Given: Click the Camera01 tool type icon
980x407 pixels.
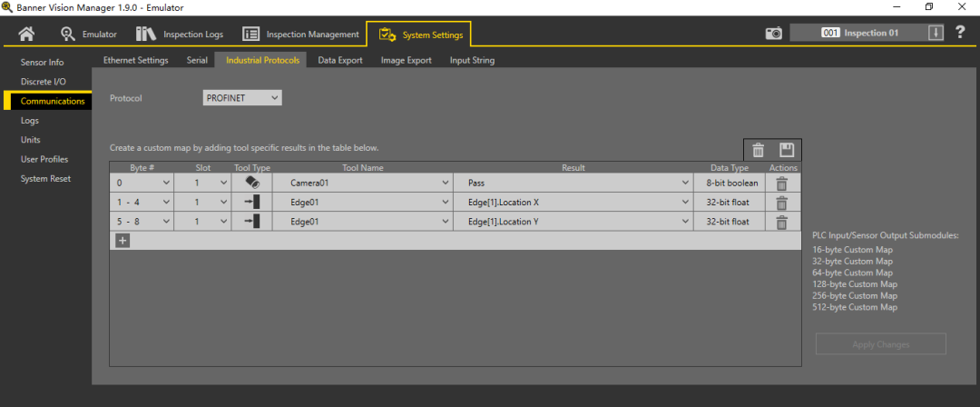Looking at the screenshot, I should click(252, 183).
